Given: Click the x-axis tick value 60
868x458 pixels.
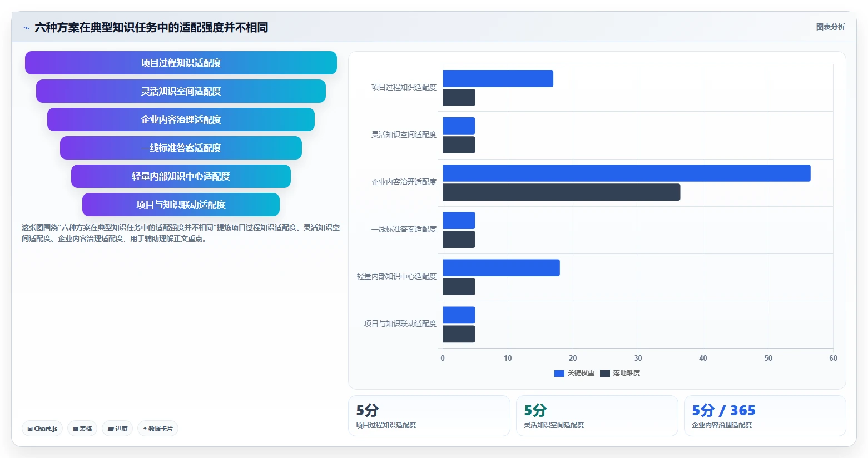Looking at the screenshot, I should [833, 358].
